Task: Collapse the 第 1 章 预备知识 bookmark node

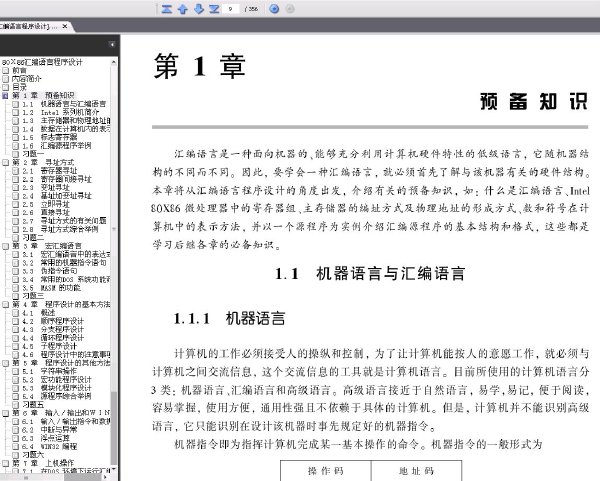Action: click(x=5, y=96)
